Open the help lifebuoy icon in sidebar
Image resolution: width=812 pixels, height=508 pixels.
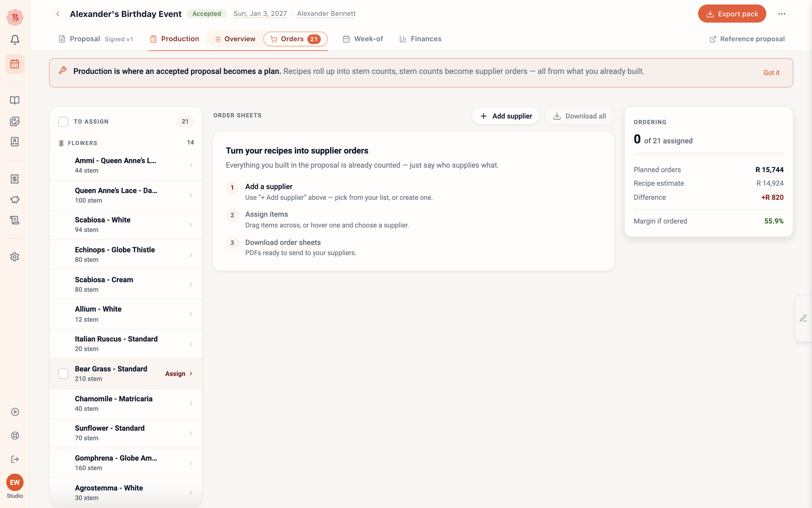pos(15,436)
